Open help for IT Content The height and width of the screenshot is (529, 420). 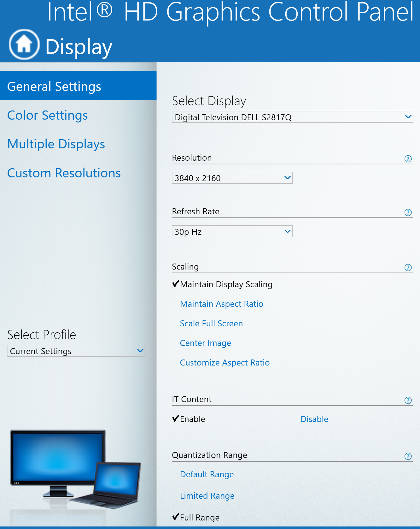point(408,401)
